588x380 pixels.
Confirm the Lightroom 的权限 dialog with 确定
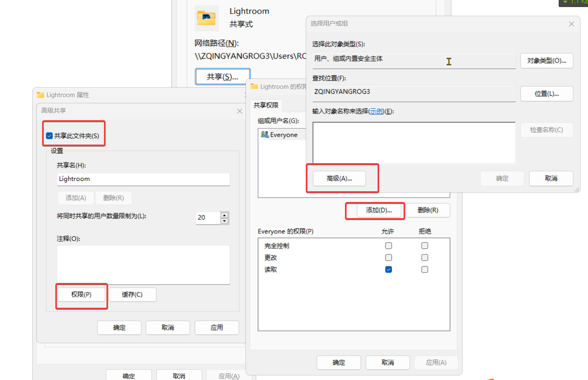pos(339,363)
